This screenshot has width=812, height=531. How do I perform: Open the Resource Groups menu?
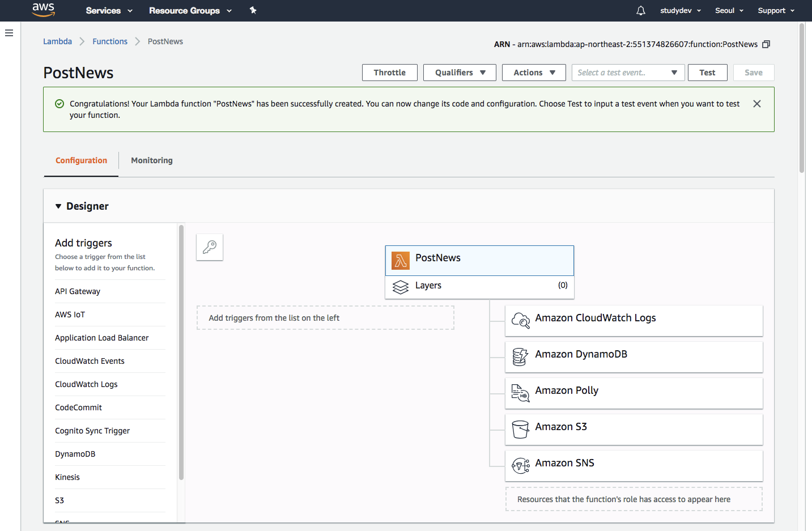(190, 11)
